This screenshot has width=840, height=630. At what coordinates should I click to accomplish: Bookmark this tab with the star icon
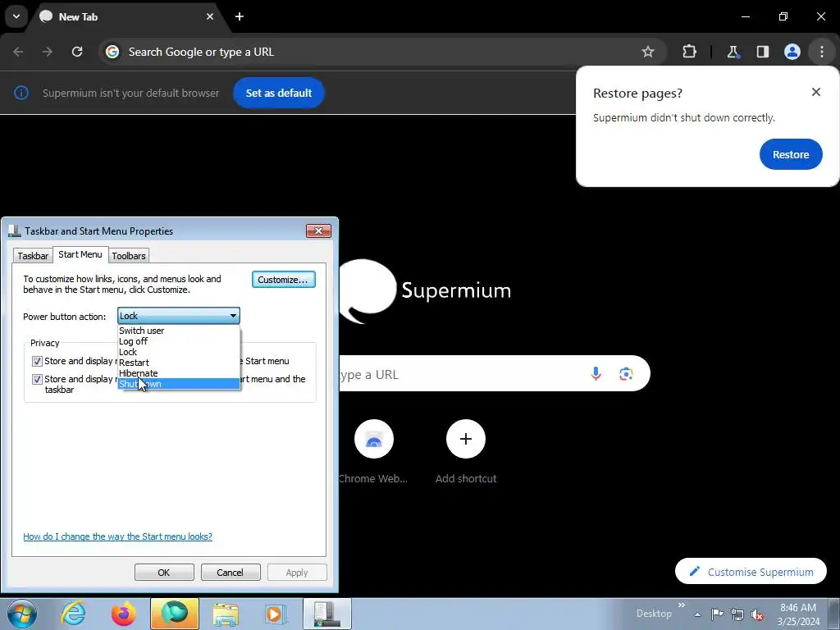[x=648, y=52]
